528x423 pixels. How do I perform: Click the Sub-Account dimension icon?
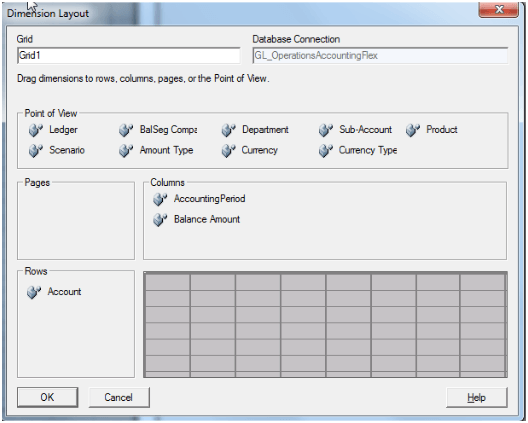[x=326, y=130]
